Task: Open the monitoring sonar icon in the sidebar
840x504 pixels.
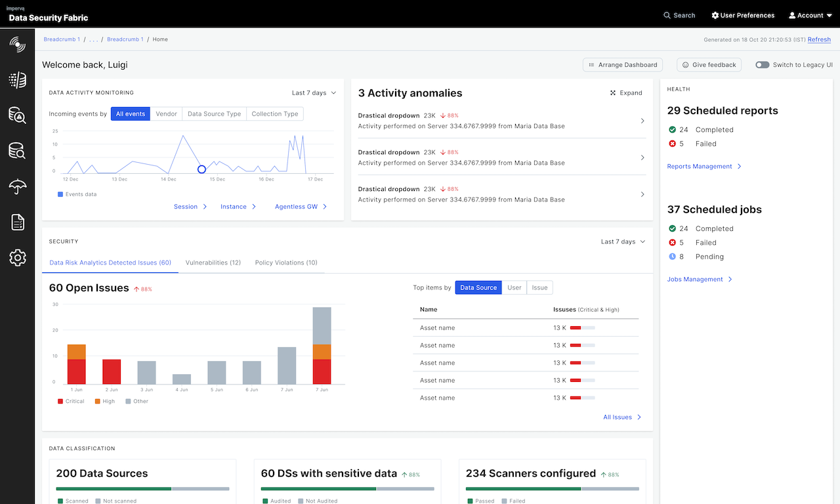Action: point(17,45)
